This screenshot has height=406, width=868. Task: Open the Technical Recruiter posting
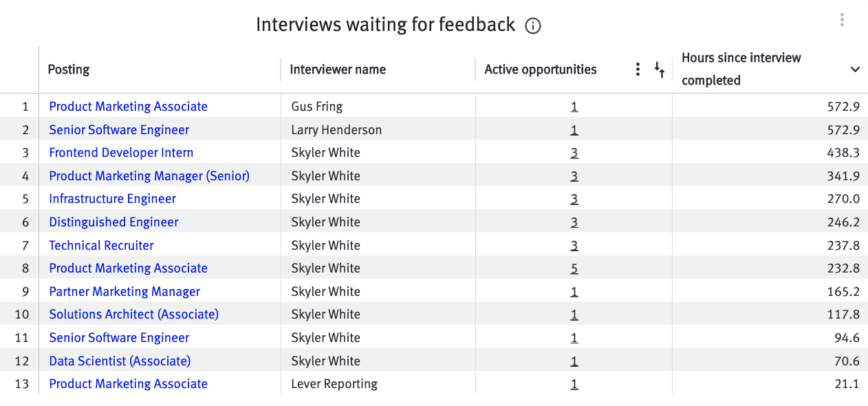[x=101, y=245]
